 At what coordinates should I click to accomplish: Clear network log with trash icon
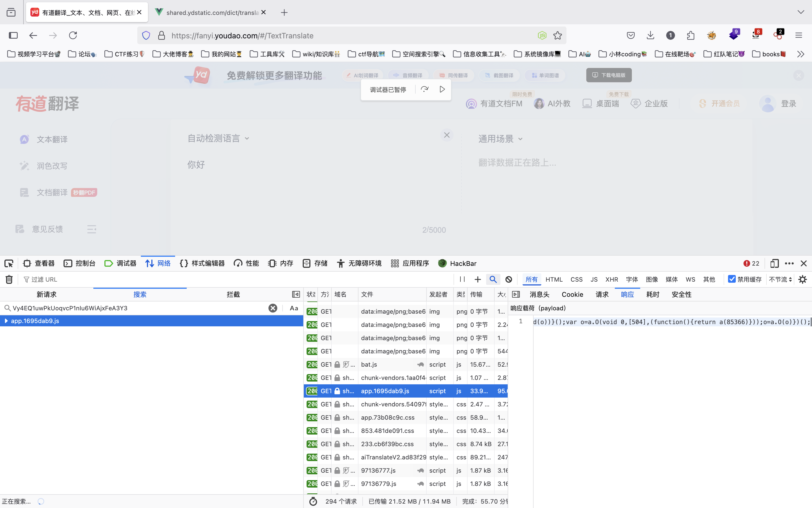click(x=9, y=279)
